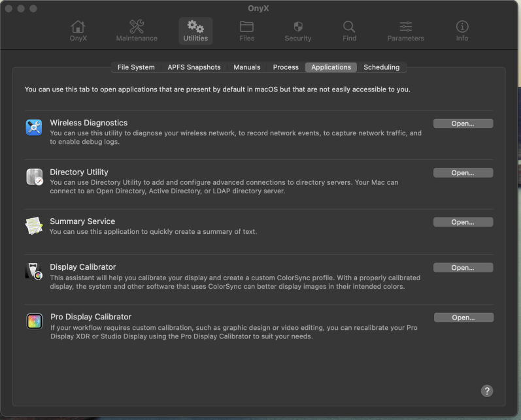
Task: Select the Process tab
Action: click(286, 67)
